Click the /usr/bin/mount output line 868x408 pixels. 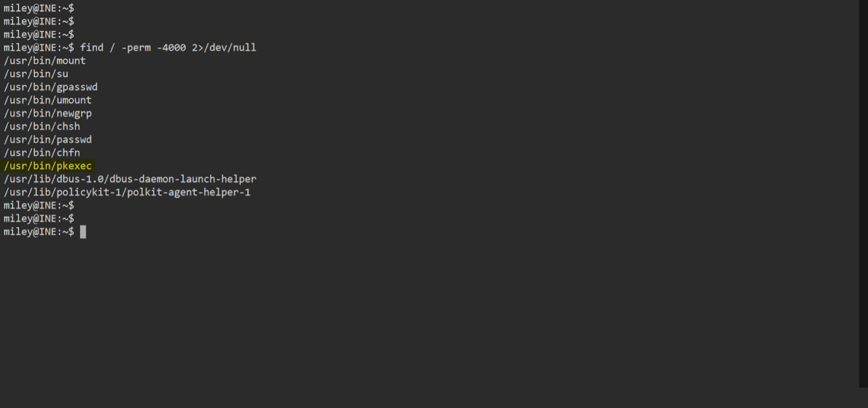[45, 61]
